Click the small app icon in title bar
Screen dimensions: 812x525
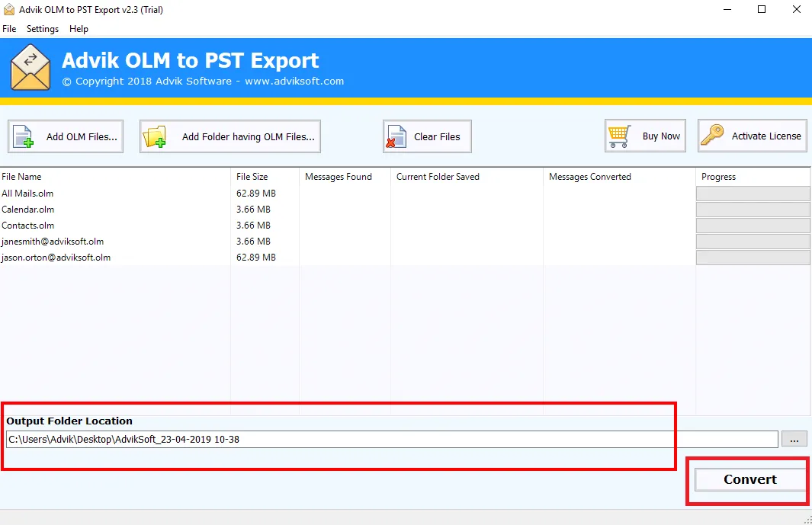tap(9, 9)
